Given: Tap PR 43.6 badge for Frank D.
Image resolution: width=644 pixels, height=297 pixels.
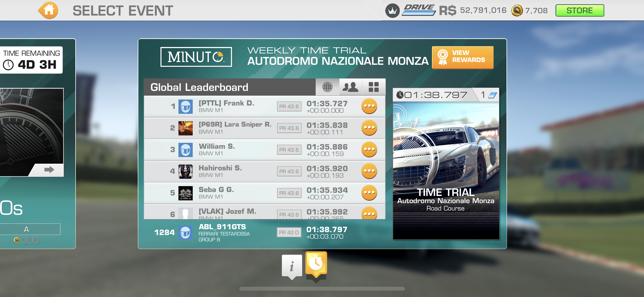Looking at the screenshot, I should tap(289, 106).
